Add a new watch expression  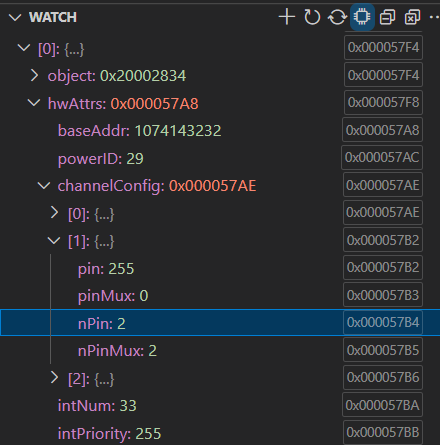coord(287,17)
